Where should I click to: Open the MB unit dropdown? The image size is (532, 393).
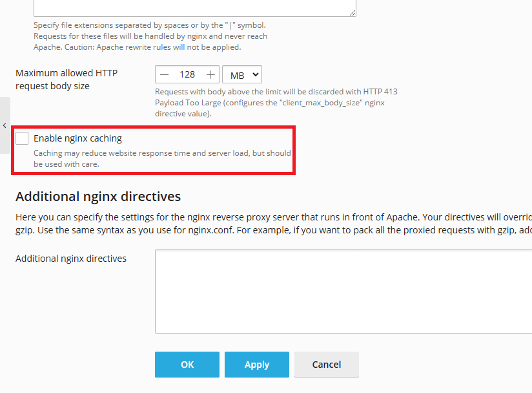coord(242,75)
